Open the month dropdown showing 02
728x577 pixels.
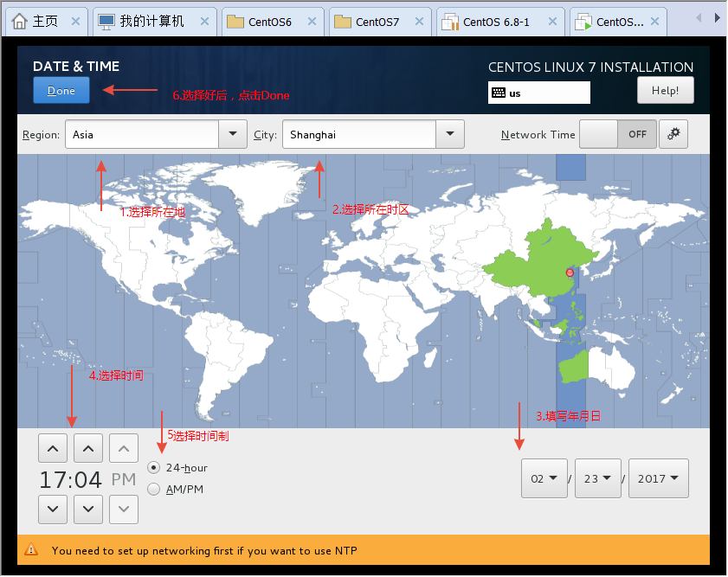tap(544, 478)
